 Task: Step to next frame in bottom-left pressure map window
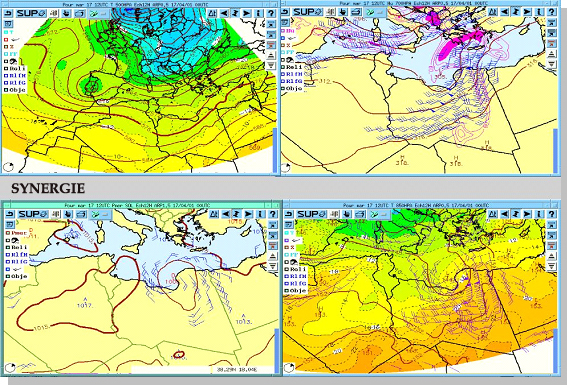(x=248, y=214)
